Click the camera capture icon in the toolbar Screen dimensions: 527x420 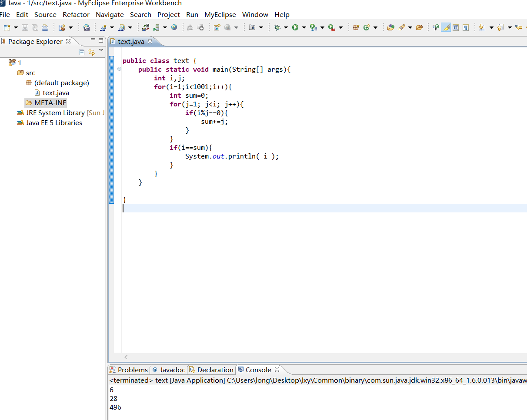252,27
